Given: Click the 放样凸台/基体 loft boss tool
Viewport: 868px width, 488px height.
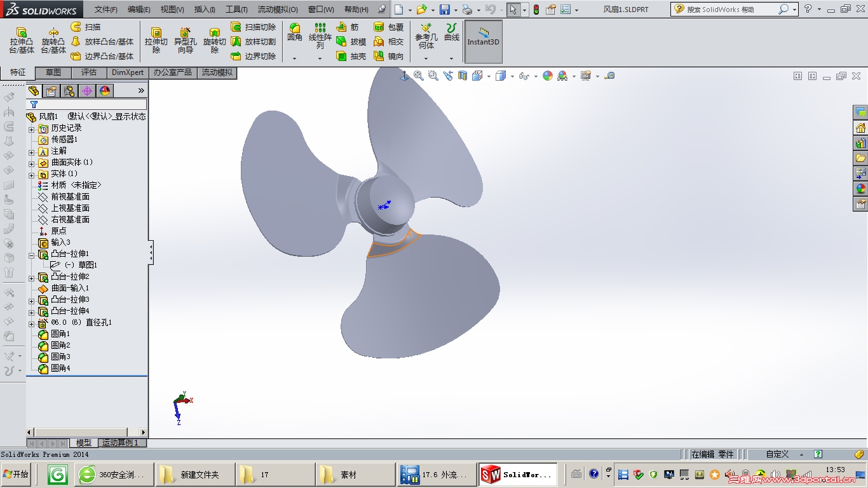Looking at the screenshot, I should tap(102, 42).
